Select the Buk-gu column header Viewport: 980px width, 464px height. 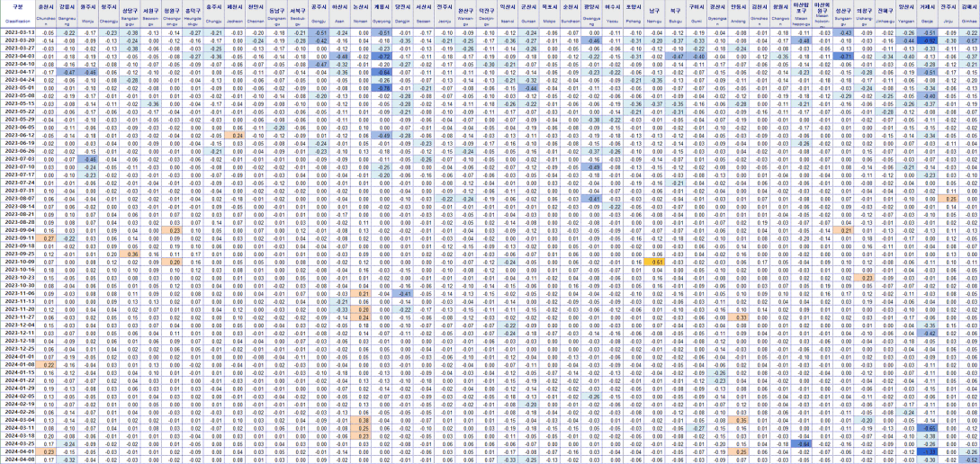tap(674, 14)
